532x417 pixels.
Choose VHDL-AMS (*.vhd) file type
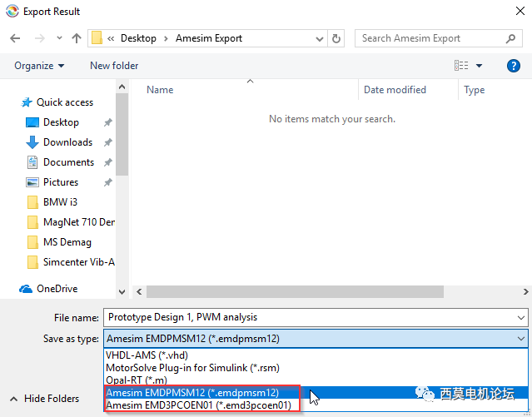pyautogui.click(x=316, y=355)
